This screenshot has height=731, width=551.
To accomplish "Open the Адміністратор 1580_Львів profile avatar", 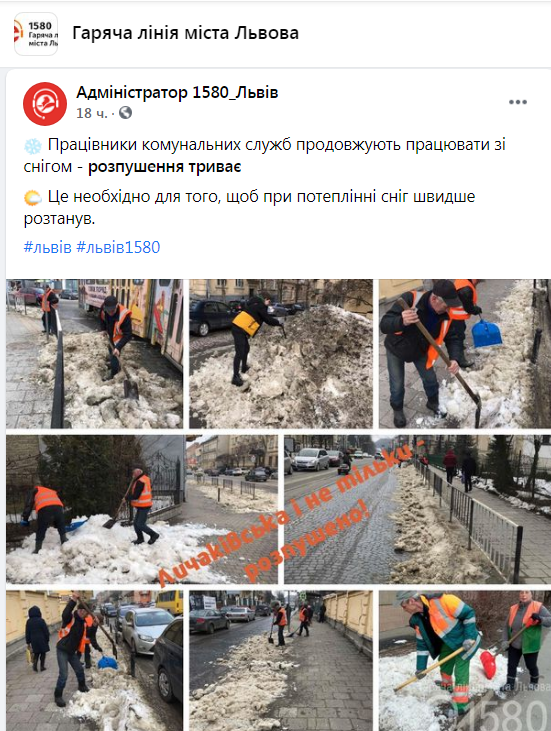I will click(45, 103).
